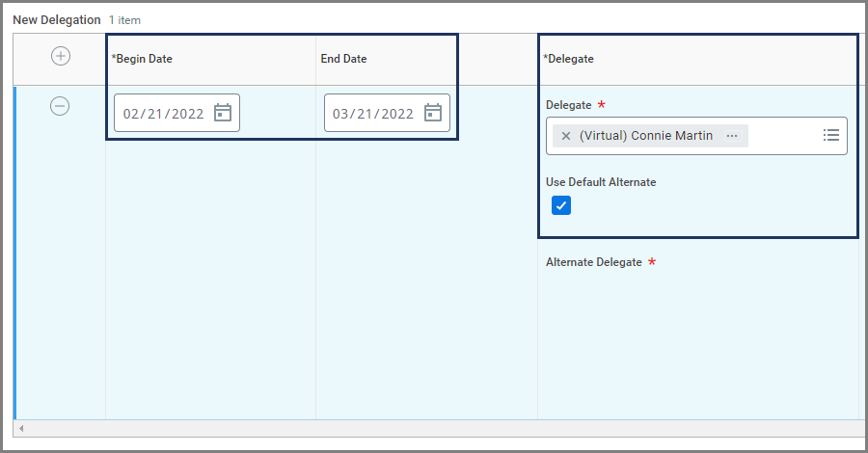Screen dimensions: 868x453
Task: Remove Connie Martin with the X icon
Action: click(x=566, y=136)
